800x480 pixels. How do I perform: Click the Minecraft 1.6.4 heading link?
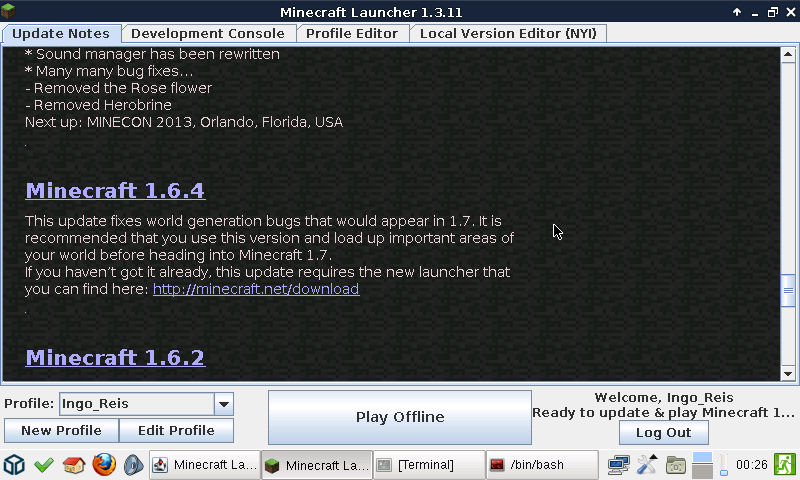click(115, 190)
